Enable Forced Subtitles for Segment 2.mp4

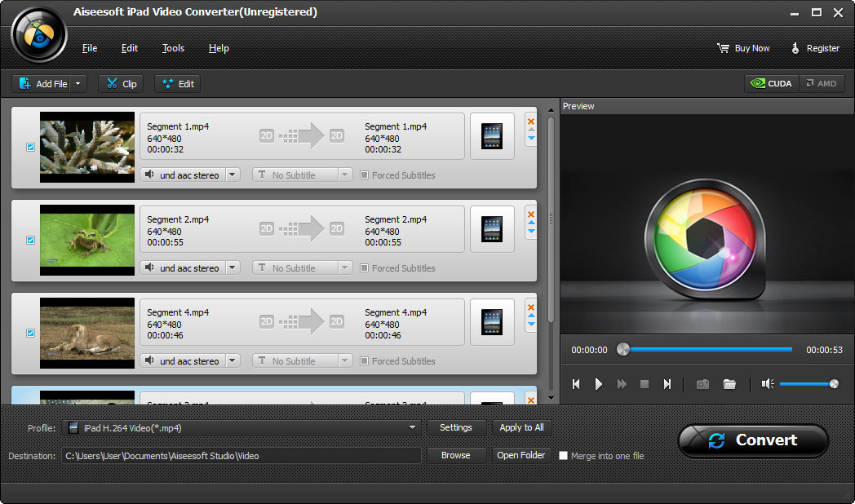[x=364, y=268]
